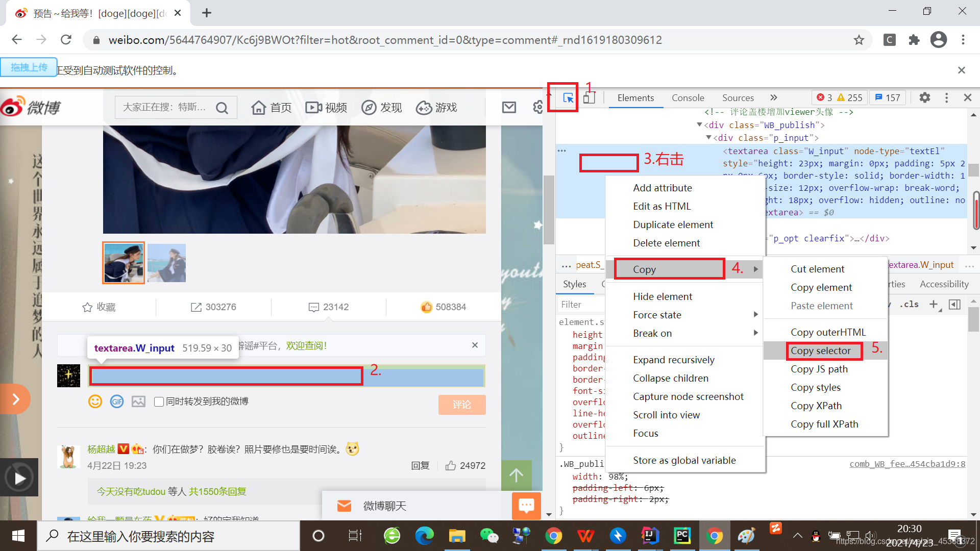980x551 pixels.
Task: Toggle the device toolbar icon
Action: click(589, 98)
